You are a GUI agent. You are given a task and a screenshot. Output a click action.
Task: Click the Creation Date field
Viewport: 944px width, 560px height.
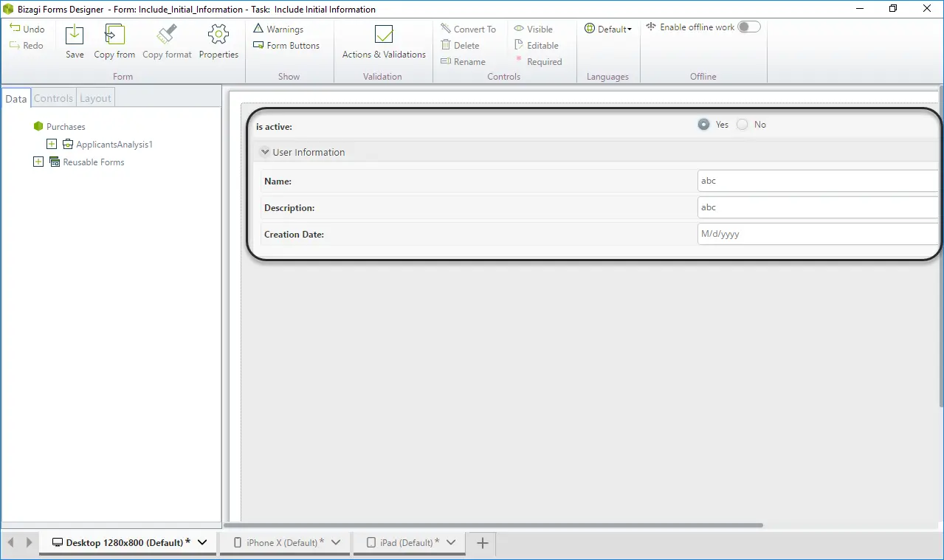click(x=818, y=234)
